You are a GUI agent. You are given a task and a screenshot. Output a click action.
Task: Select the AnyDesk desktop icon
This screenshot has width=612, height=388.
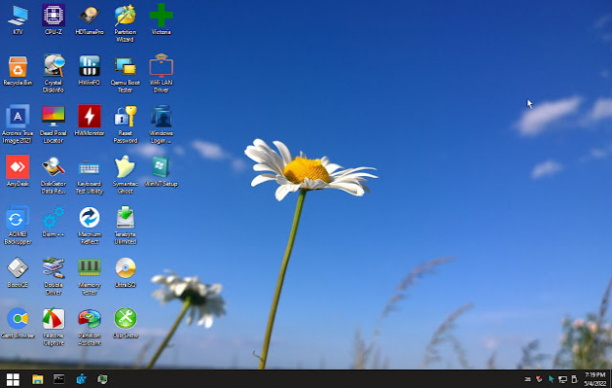[x=18, y=171]
